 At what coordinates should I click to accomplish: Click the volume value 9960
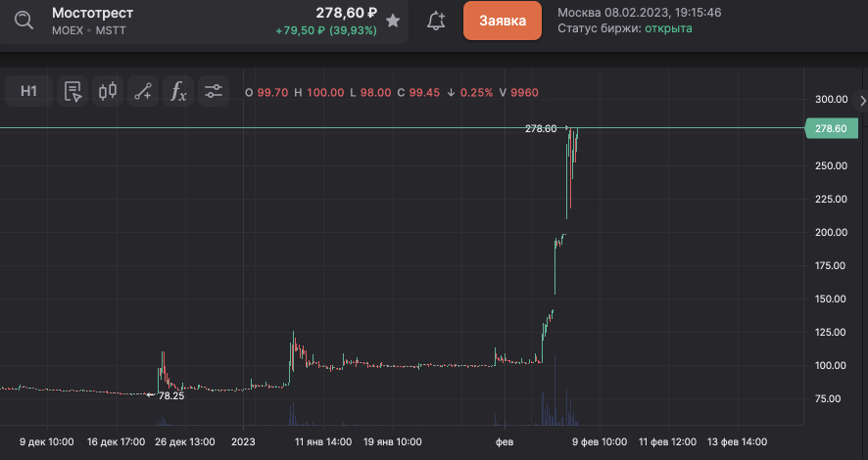click(524, 93)
